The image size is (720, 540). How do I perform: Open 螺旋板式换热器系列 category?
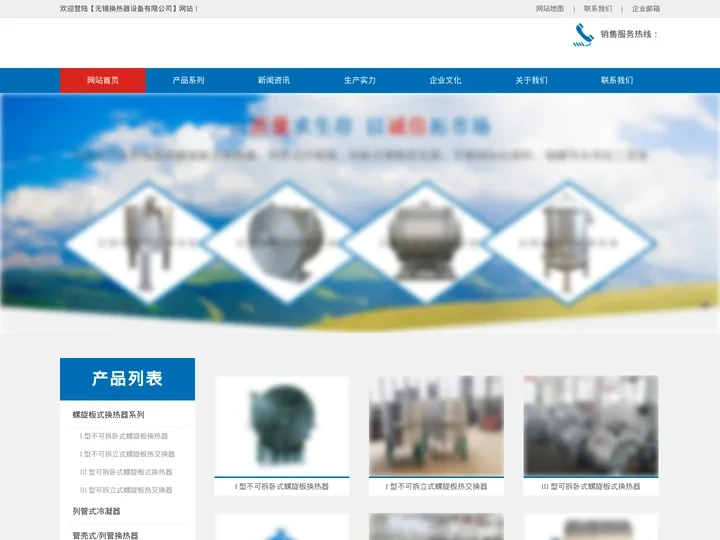click(x=108, y=415)
